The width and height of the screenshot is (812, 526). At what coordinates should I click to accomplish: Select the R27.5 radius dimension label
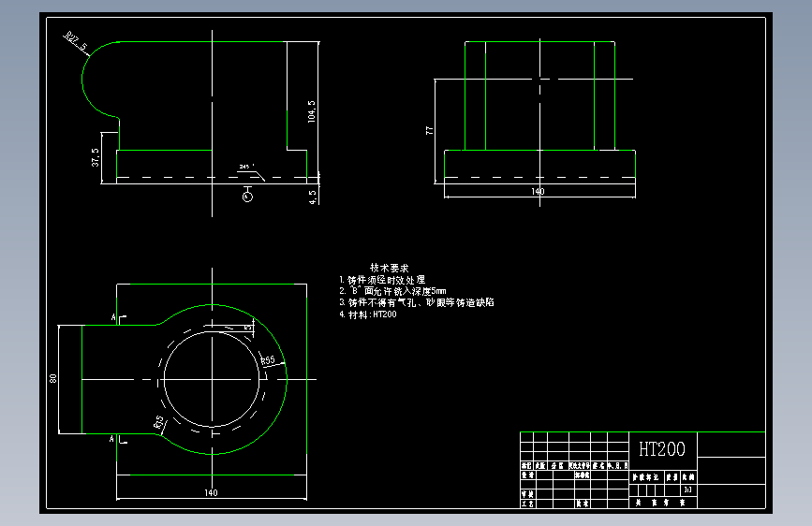coord(76,43)
